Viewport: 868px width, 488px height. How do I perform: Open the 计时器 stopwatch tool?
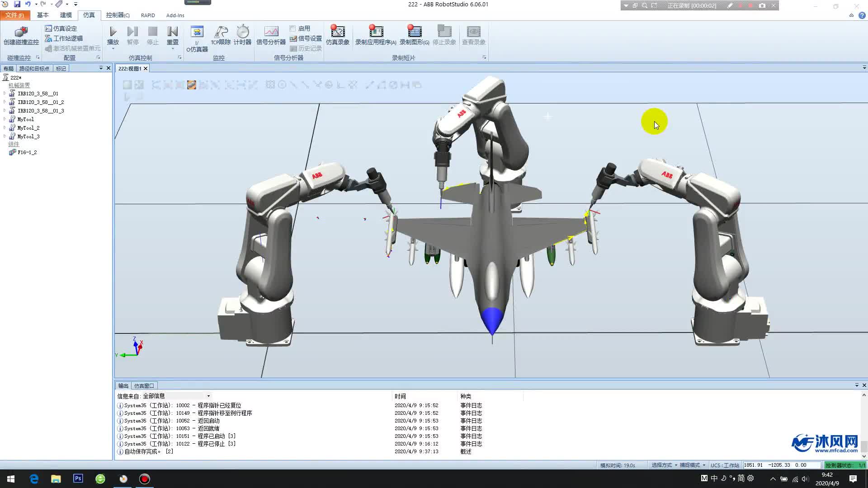pos(242,35)
